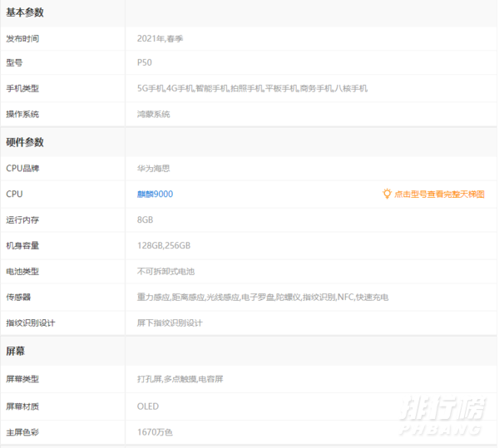Click the 操作系统 label

pyautogui.click(x=22, y=114)
